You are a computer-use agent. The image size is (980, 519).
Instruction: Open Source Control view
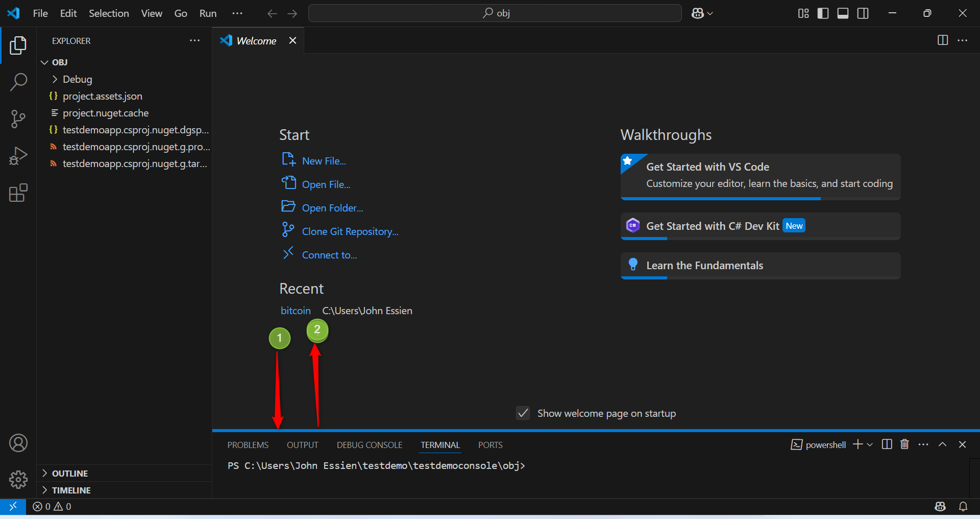click(x=18, y=119)
